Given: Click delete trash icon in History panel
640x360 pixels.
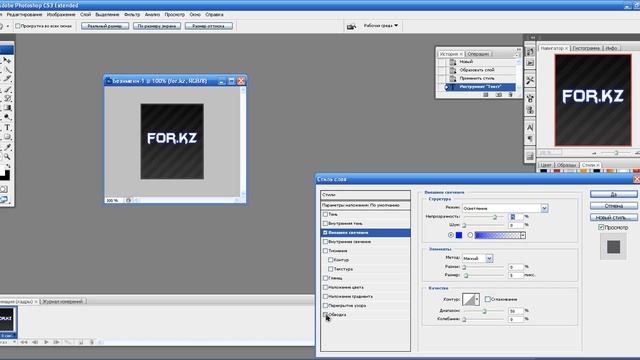Looking at the screenshot, I should [x=510, y=95].
